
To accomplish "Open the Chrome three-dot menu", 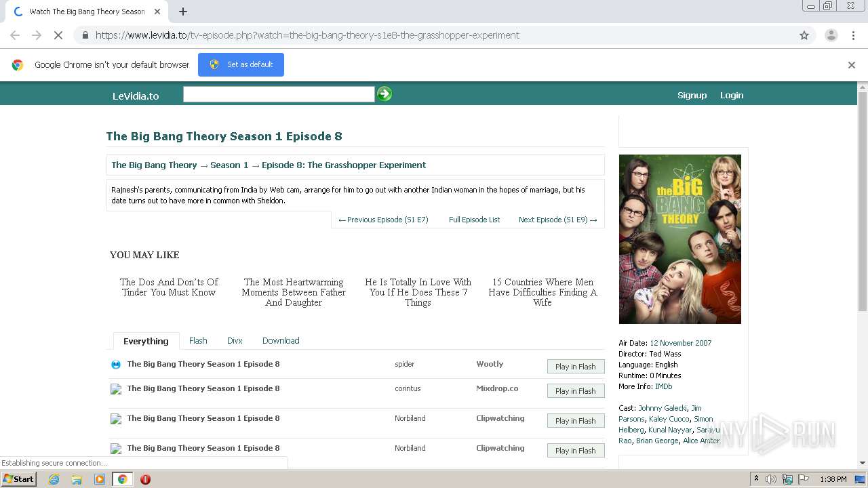I will (853, 35).
